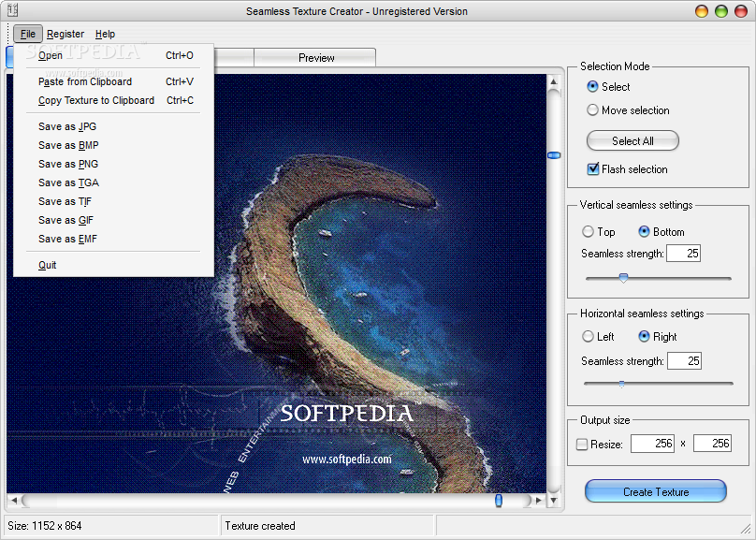Screen dimensions: 756x540
Task: Close the open File menu
Action: click(x=28, y=34)
